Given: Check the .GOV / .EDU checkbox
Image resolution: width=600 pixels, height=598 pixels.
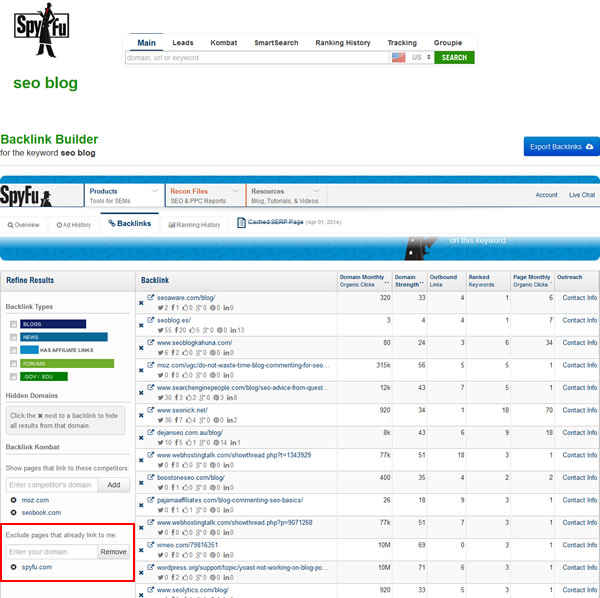Looking at the screenshot, I should click(x=13, y=376).
